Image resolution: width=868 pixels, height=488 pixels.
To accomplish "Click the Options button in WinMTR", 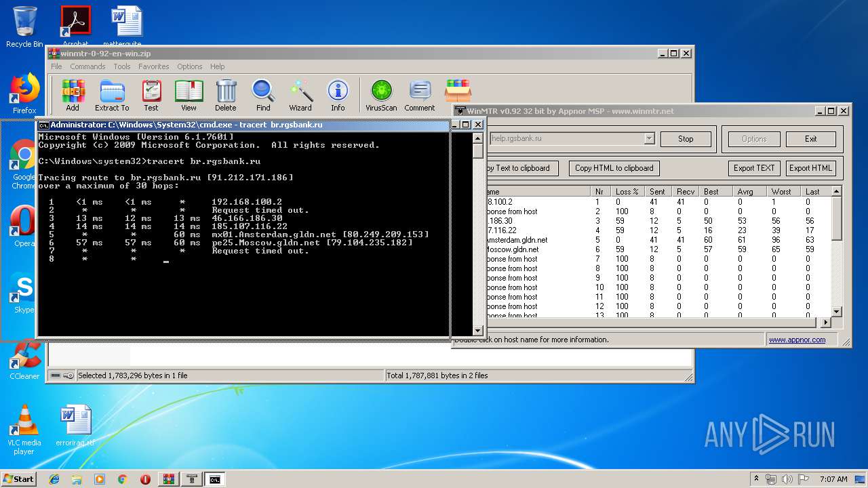I will pyautogui.click(x=754, y=139).
